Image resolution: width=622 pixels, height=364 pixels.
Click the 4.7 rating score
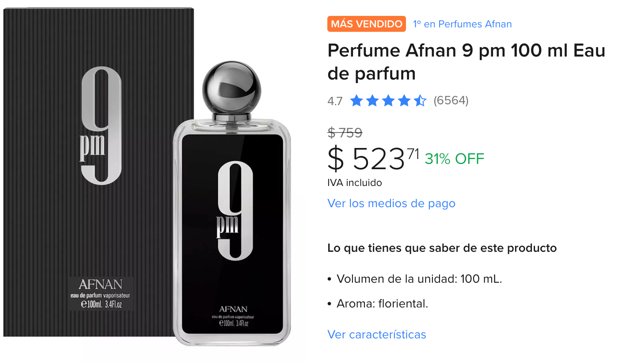(335, 101)
